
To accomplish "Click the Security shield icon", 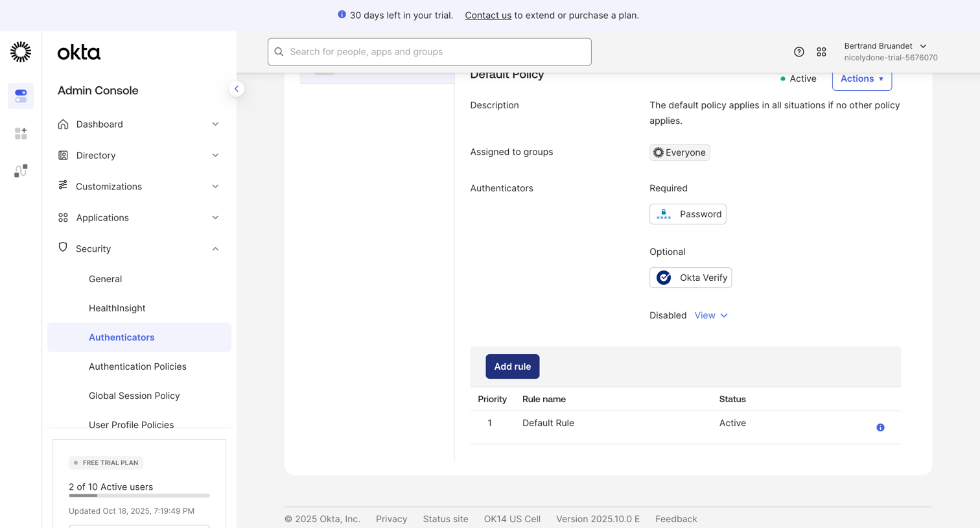I will coord(63,247).
